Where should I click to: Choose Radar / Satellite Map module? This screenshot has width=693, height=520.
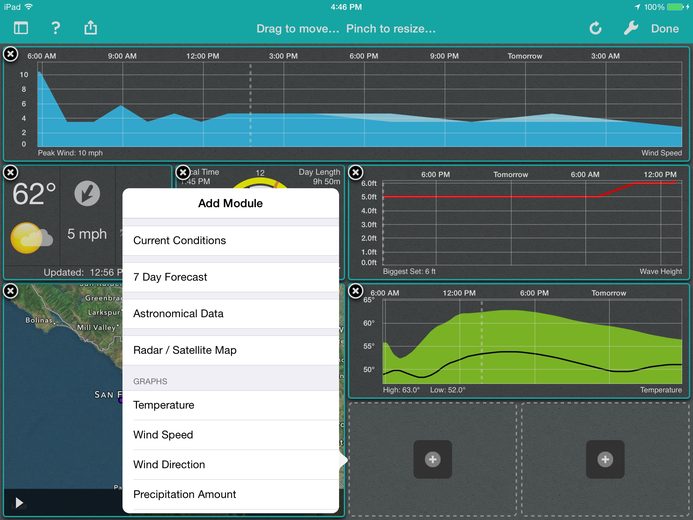[x=231, y=350]
